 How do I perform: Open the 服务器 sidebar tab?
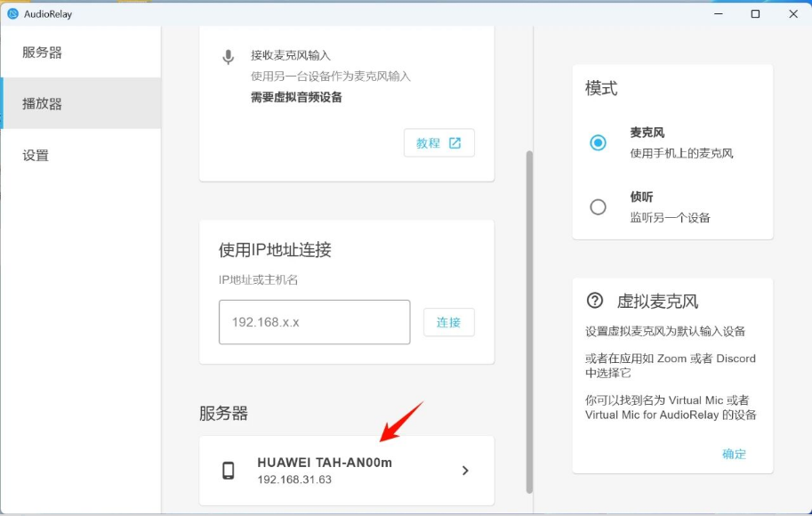[x=81, y=52]
